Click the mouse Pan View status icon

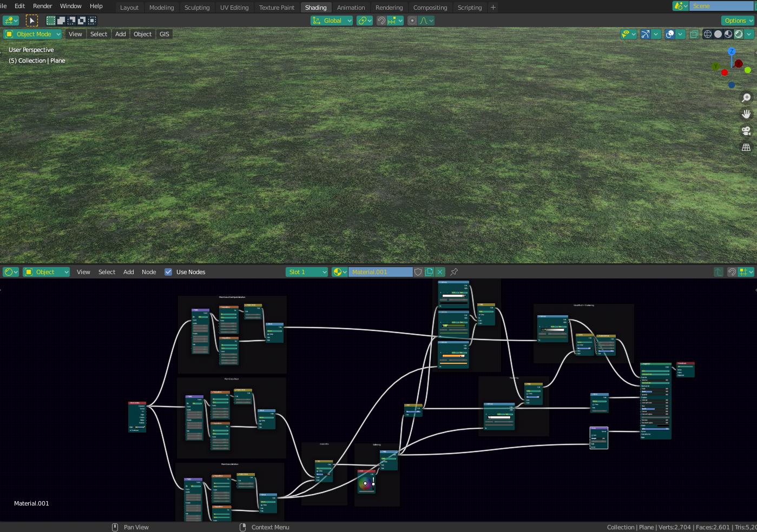(115, 527)
